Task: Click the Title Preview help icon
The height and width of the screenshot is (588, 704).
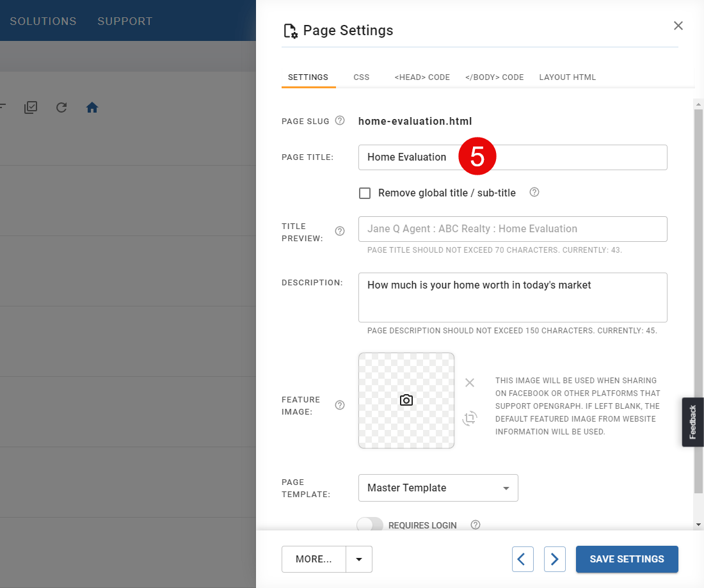Action: pos(340,231)
